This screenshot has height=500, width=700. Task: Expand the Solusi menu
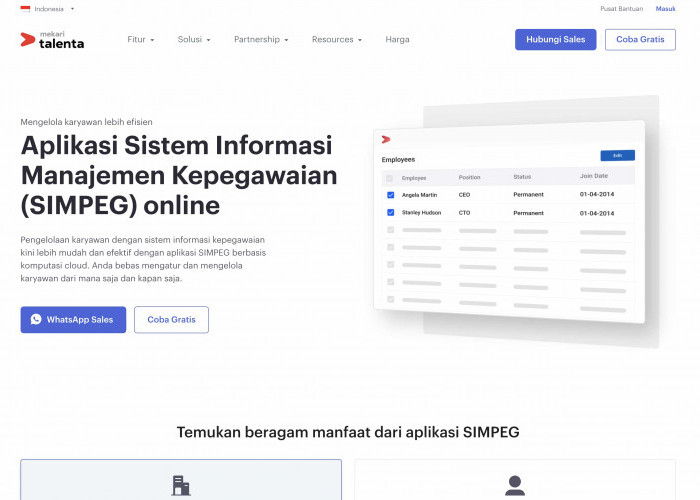194,39
